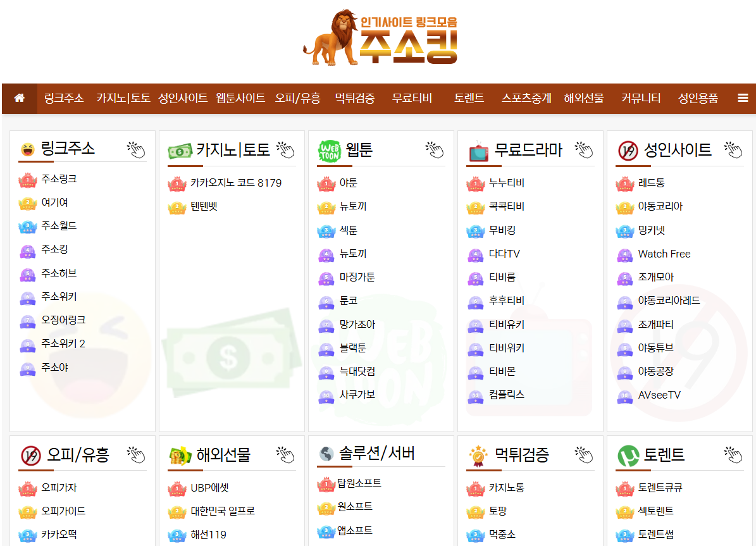Click the home icon in navigation bar
This screenshot has height=546, width=756.
click(x=19, y=99)
